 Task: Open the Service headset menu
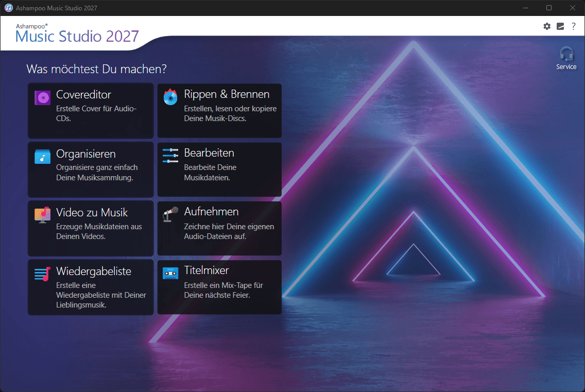(566, 59)
